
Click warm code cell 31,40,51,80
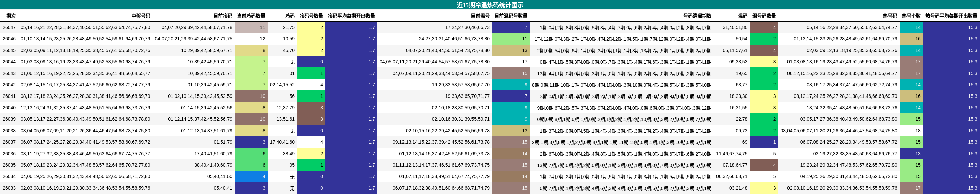pyautogui.click(x=735, y=27)
